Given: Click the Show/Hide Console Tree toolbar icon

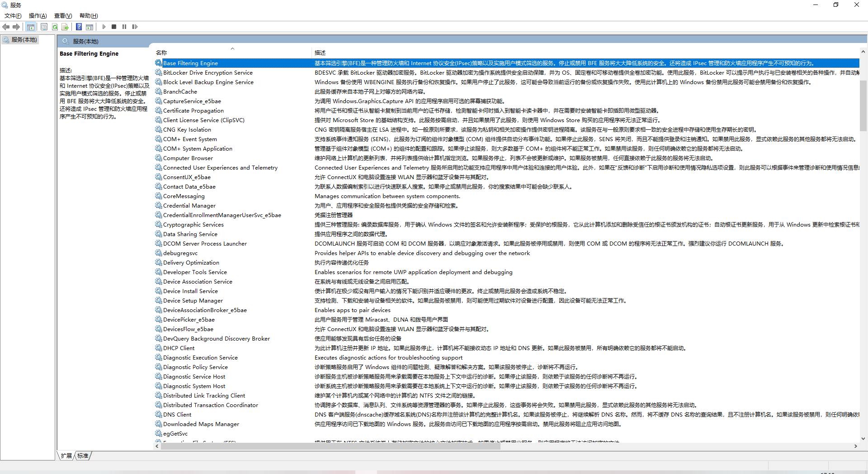Looking at the screenshot, I should pos(30,27).
